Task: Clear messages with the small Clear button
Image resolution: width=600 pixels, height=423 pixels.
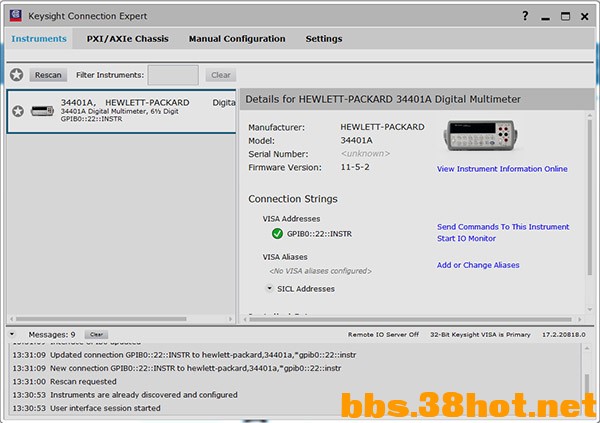Action: point(96,334)
